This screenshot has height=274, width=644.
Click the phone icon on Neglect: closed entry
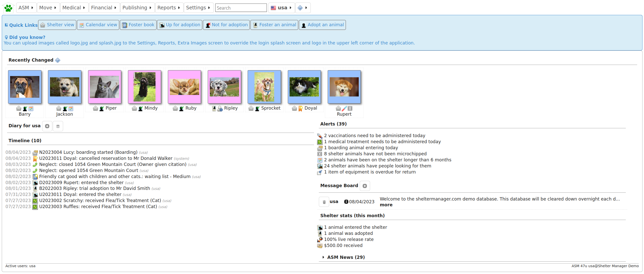(35, 165)
